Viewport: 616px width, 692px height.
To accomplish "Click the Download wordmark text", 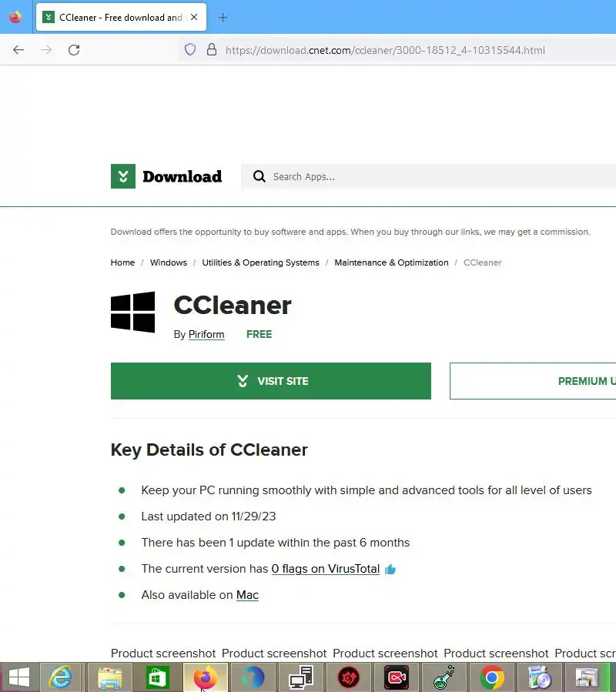I will click(x=182, y=176).
